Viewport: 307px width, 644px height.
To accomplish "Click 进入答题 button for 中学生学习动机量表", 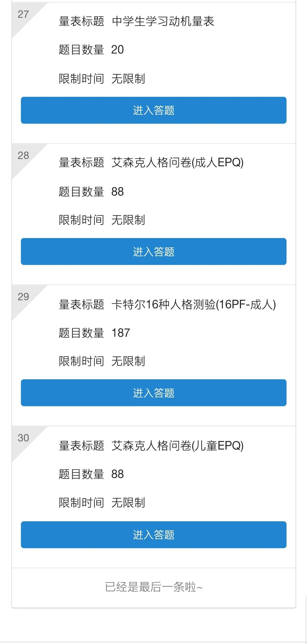I will click(153, 110).
